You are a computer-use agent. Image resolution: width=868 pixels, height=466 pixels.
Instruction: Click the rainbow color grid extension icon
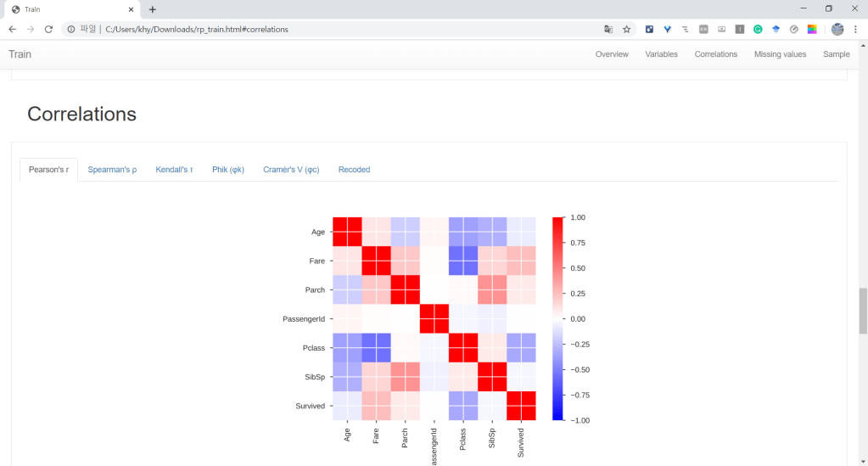(x=812, y=29)
